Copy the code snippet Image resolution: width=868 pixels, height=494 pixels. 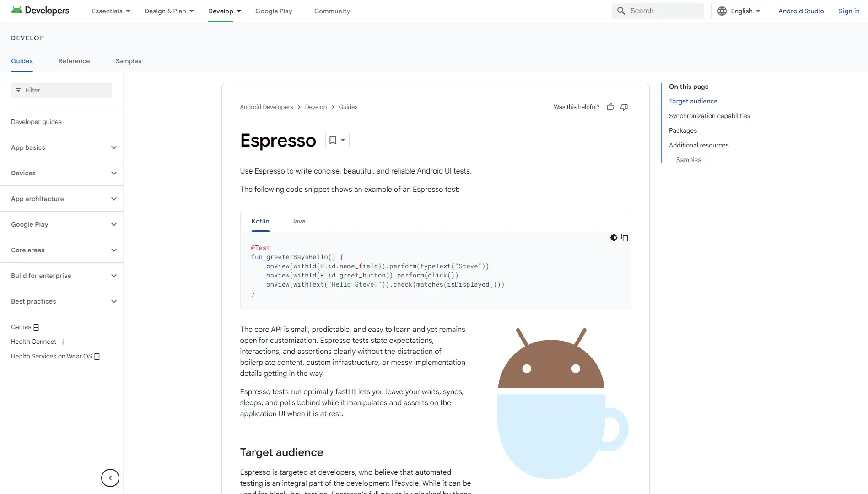pyautogui.click(x=625, y=238)
